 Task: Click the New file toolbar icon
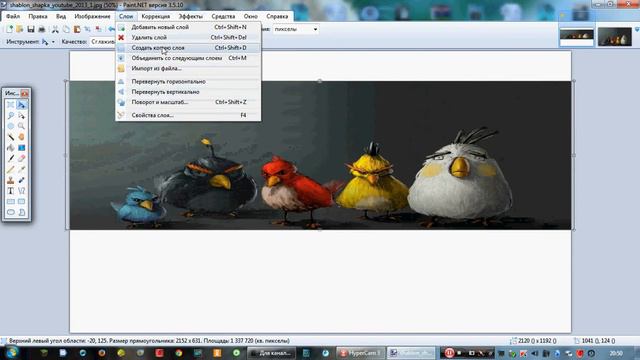click(9, 29)
